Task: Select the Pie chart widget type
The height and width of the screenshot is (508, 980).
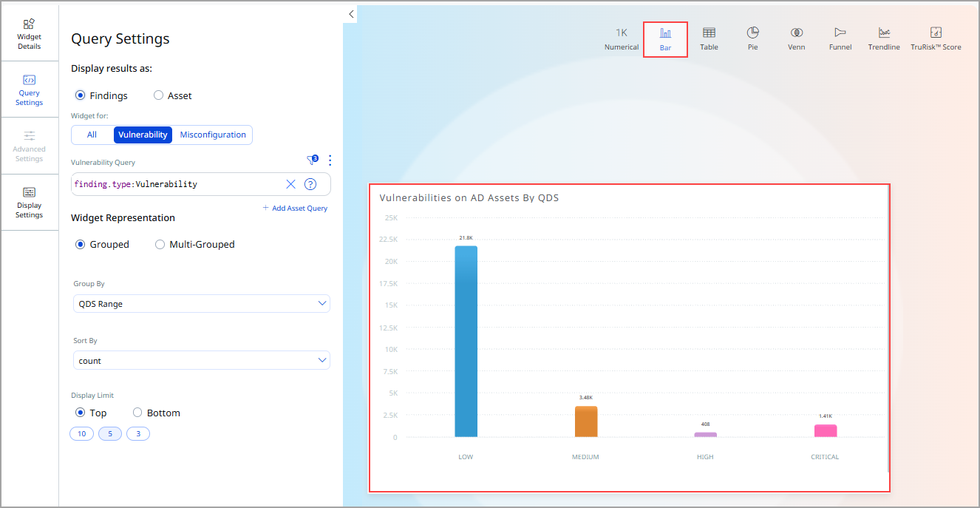Action: tap(752, 39)
